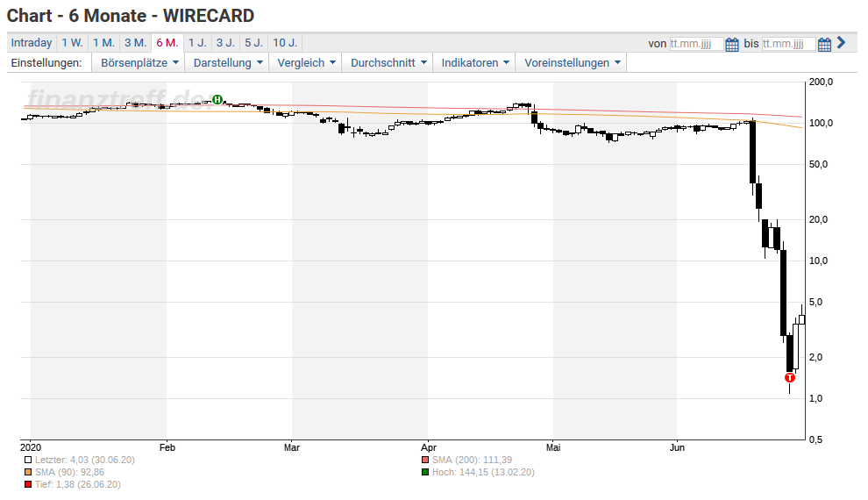Image resolution: width=868 pixels, height=500 pixels.
Task: Click the red Tief legend swatch
Action: pyautogui.click(x=28, y=484)
